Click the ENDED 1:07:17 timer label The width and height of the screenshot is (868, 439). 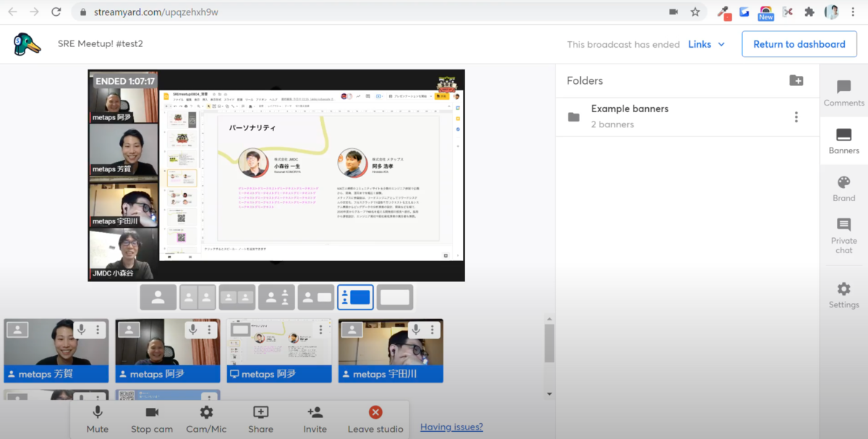tap(125, 82)
